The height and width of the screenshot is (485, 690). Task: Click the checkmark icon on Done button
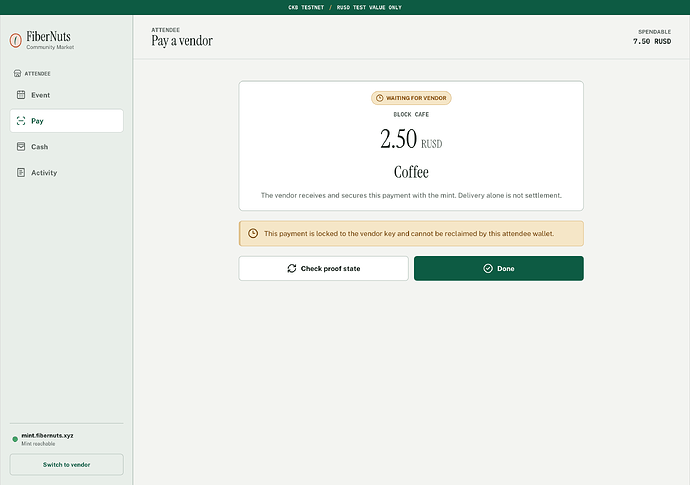click(x=488, y=268)
